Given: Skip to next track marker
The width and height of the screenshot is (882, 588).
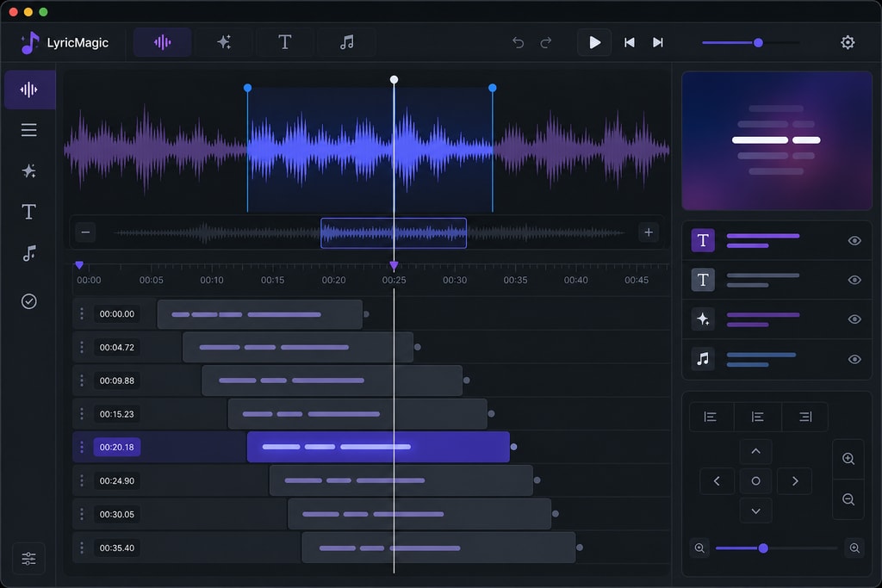Looking at the screenshot, I should click(657, 42).
